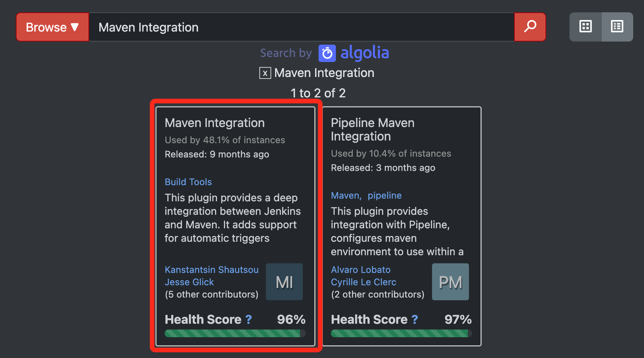This screenshot has height=358, width=644.
Task: Open the Build Tools category link
Action: 188,182
